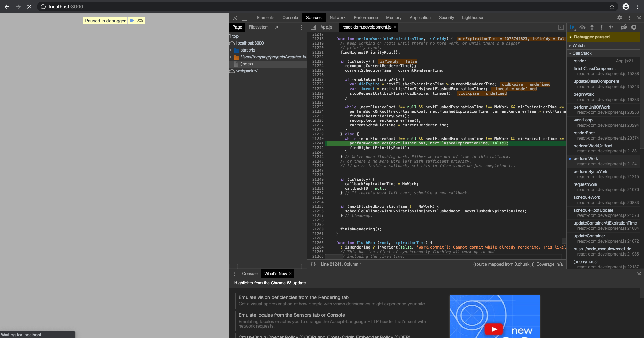
Task: Step out of current function
Action: [601, 27]
